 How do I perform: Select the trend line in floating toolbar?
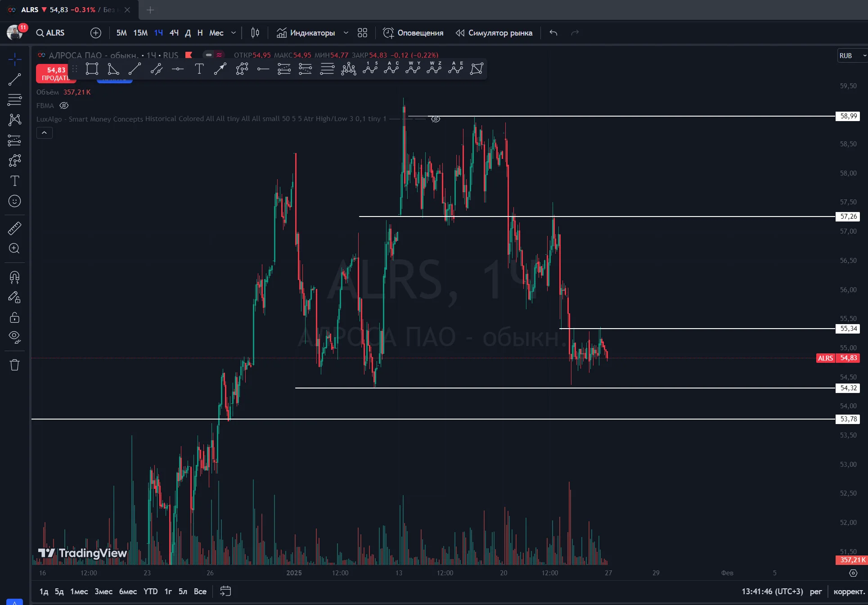tap(135, 69)
